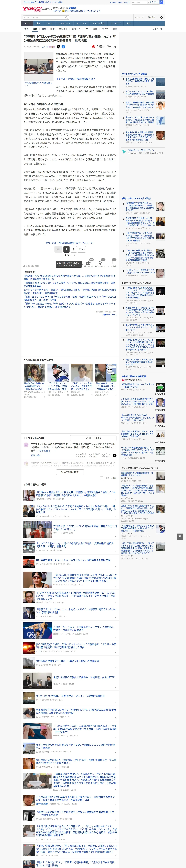186x868 pixels.
Task: Share the article on Facebook
Action: pos(63,47)
